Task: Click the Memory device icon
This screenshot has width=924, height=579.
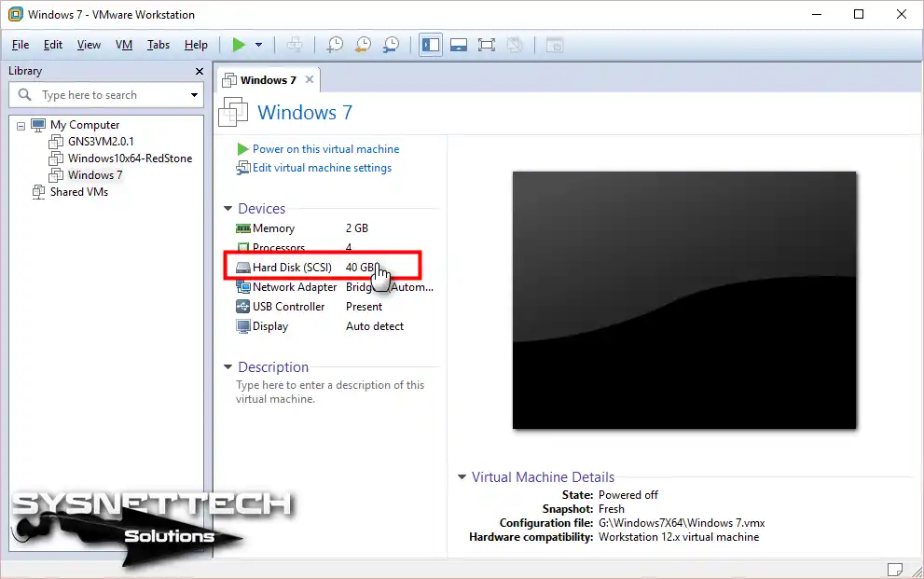Action: pyautogui.click(x=244, y=227)
